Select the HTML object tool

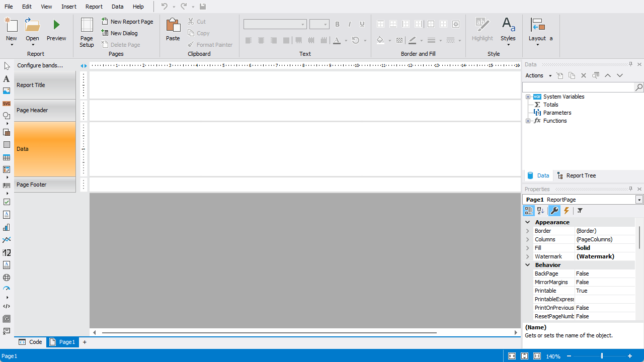pos(7,306)
